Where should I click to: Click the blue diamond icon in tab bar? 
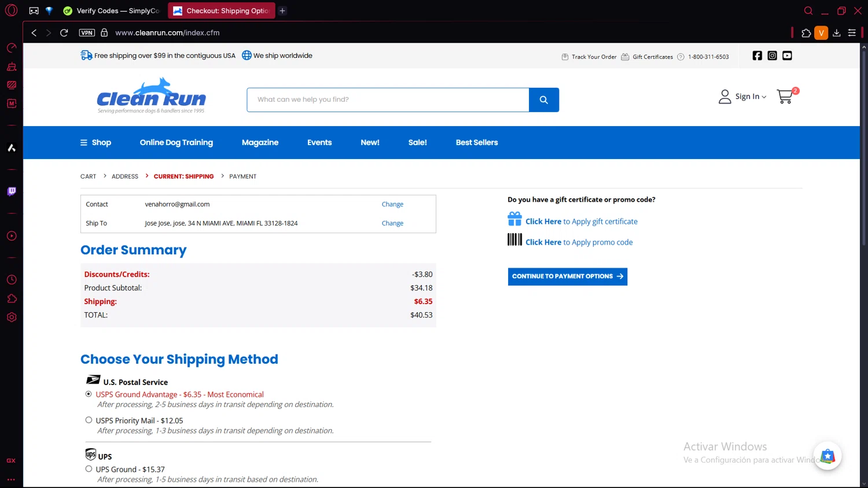tap(49, 10)
